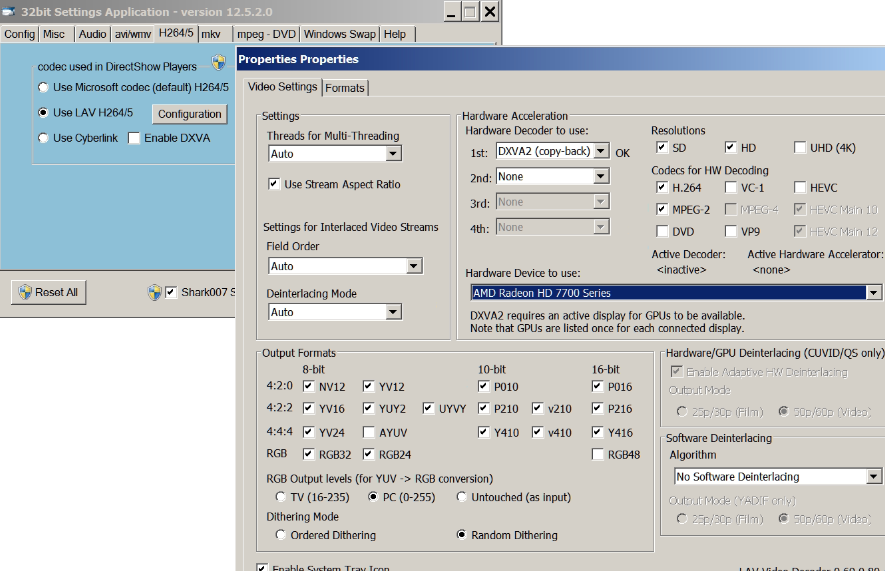
Task: Go to the Audio tab
Action: (92, 34)
